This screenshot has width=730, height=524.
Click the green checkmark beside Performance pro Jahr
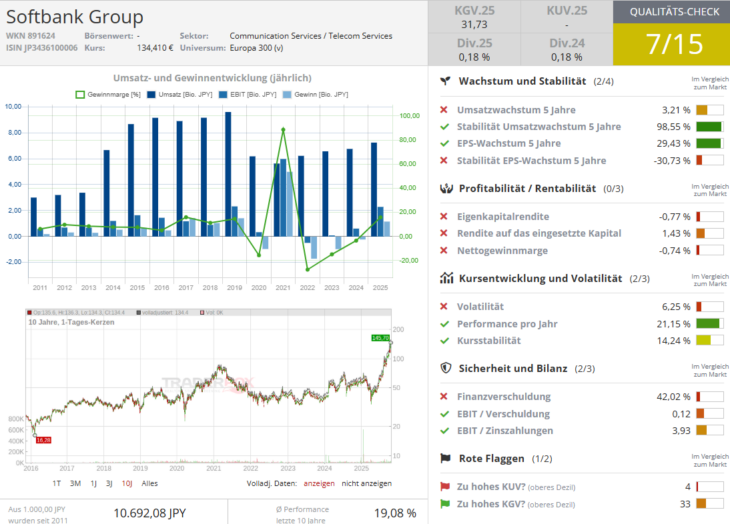[x=445, y=324]
